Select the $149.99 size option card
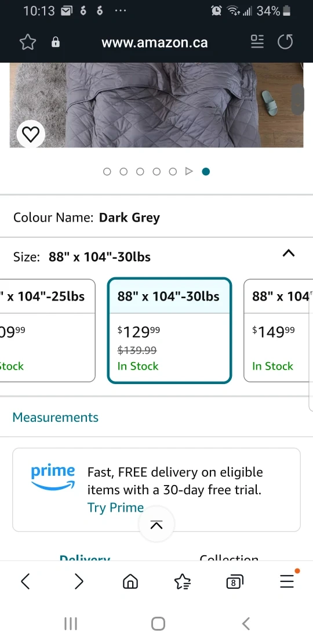Screen dimensions: 313x644 tap(279, 331)
